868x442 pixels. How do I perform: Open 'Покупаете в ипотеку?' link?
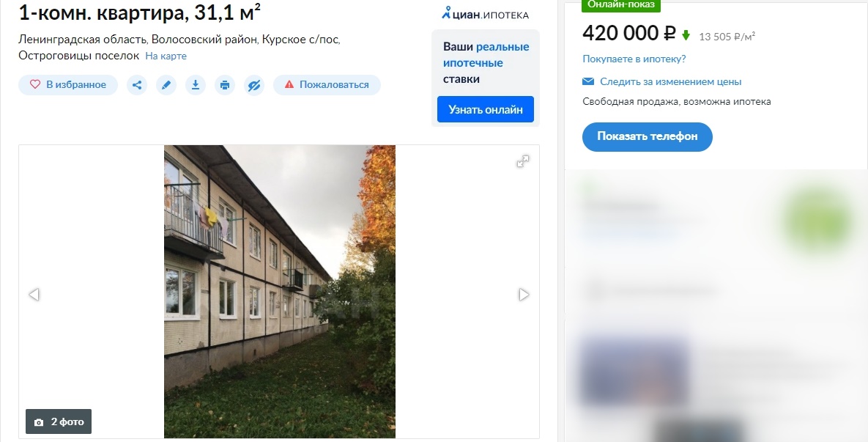634,59
